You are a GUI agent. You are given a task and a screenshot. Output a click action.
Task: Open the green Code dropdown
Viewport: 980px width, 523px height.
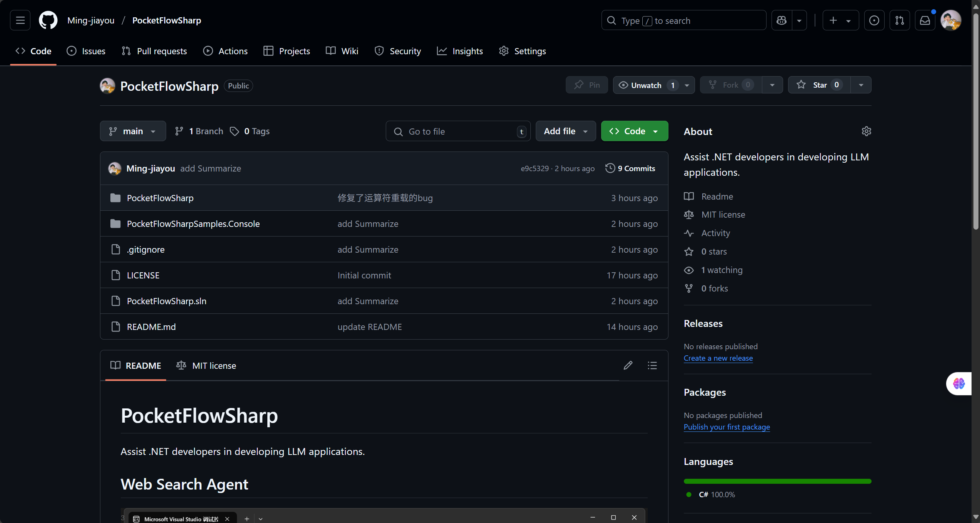coord(634,131)
